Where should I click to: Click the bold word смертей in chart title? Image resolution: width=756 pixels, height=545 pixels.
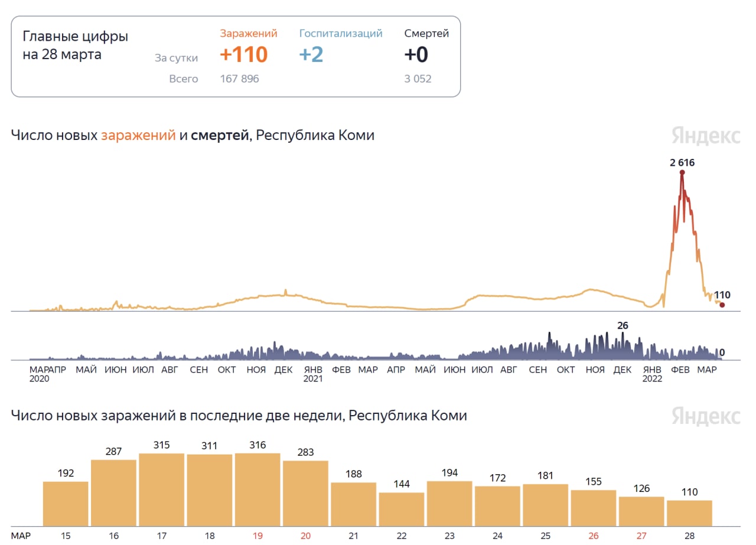point(220,135)
